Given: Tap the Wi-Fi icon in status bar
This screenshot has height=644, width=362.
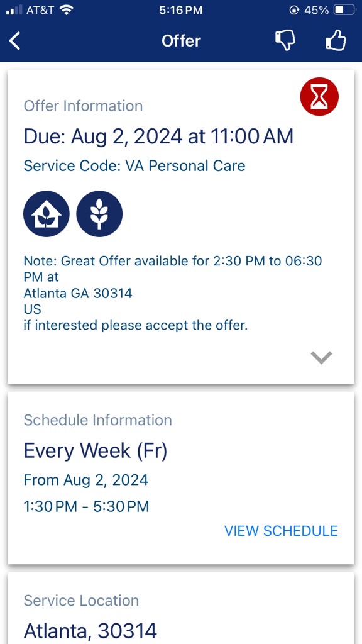Looking at the screenshot, I should click(66, 10).
